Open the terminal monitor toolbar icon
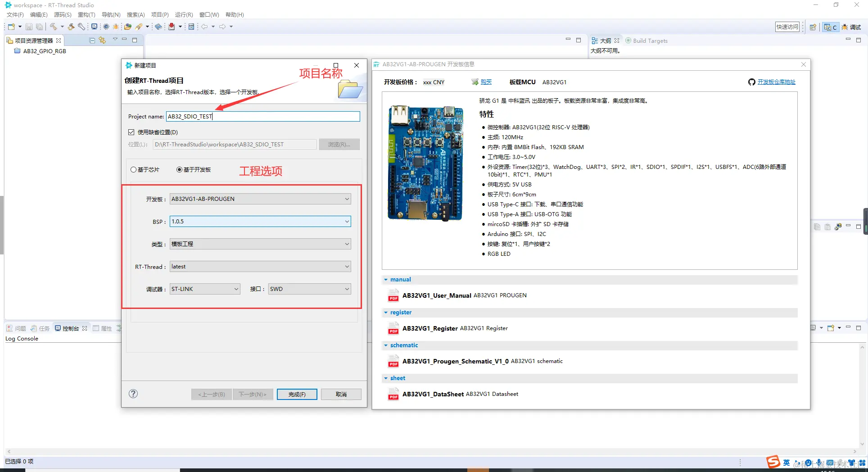This screenshot has width=868, height=472. click(95, 27)
